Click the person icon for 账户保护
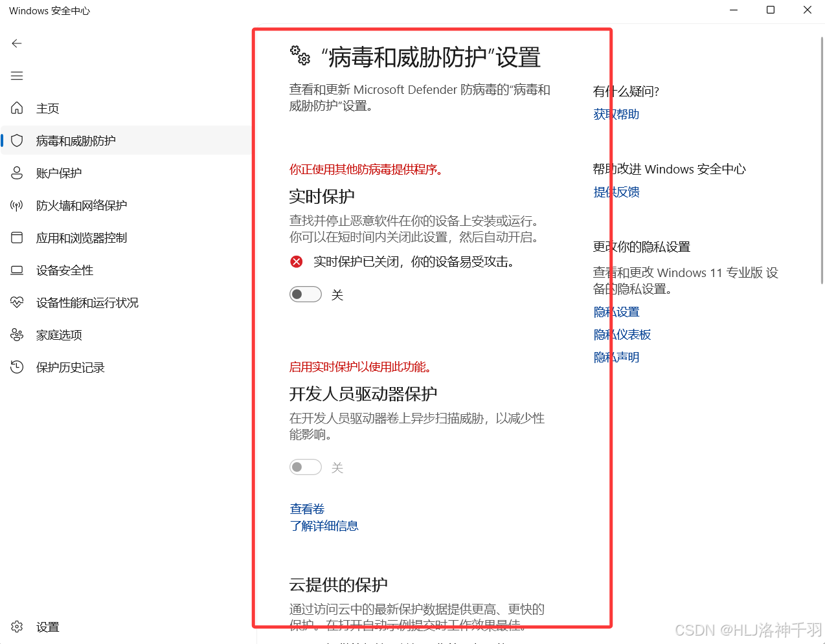This screenshot has width=825, height=644. [17, 173]
